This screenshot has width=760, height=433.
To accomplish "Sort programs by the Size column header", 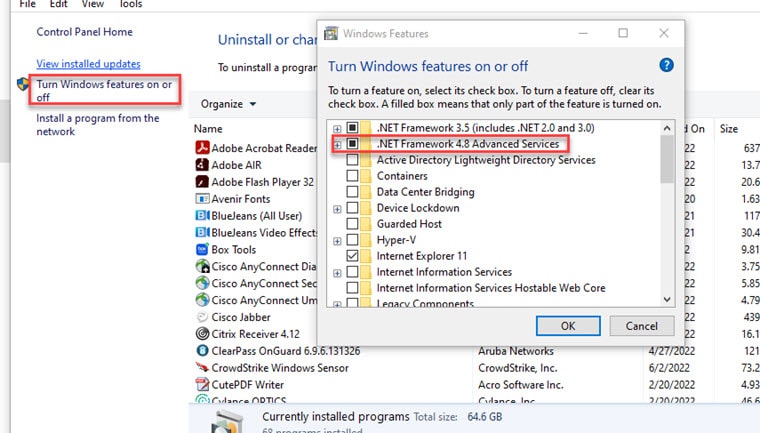I will point(728,128).
